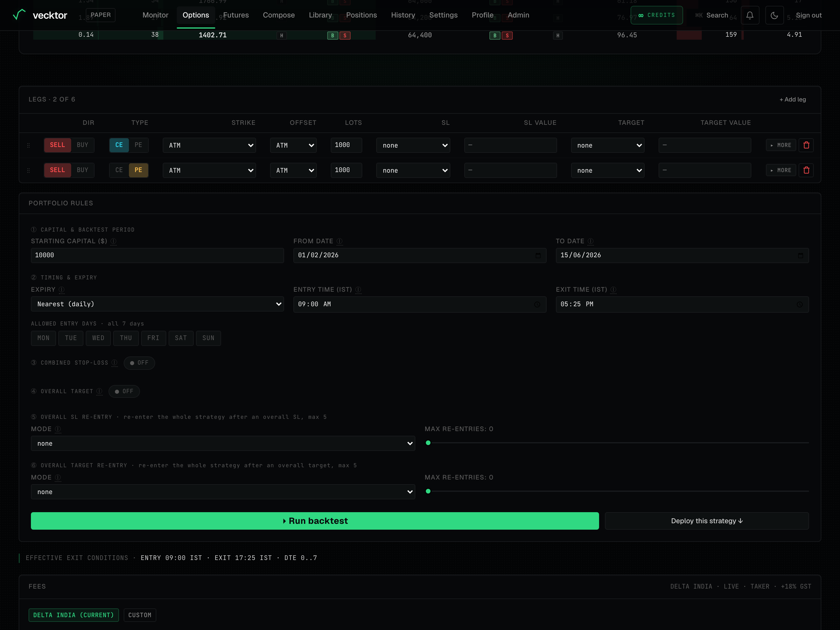The height and width of the screenshot is (630, 840).
Task: Delete the first CE leg row
Action: (x=806, y=145)
